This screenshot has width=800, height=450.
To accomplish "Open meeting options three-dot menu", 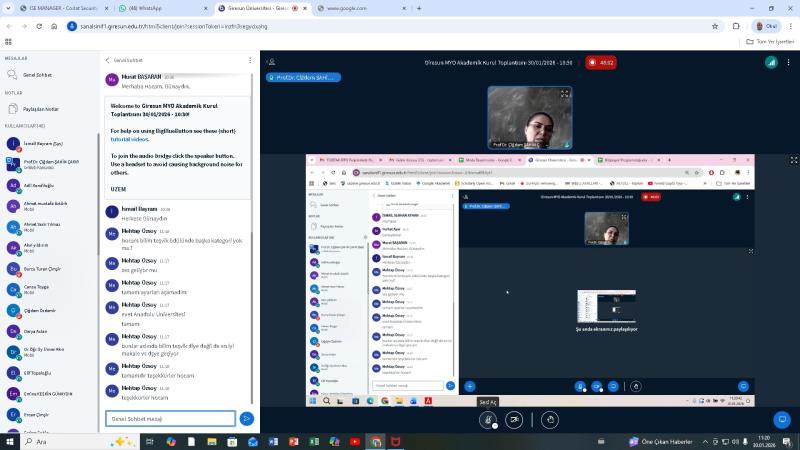I will point(790,62).
